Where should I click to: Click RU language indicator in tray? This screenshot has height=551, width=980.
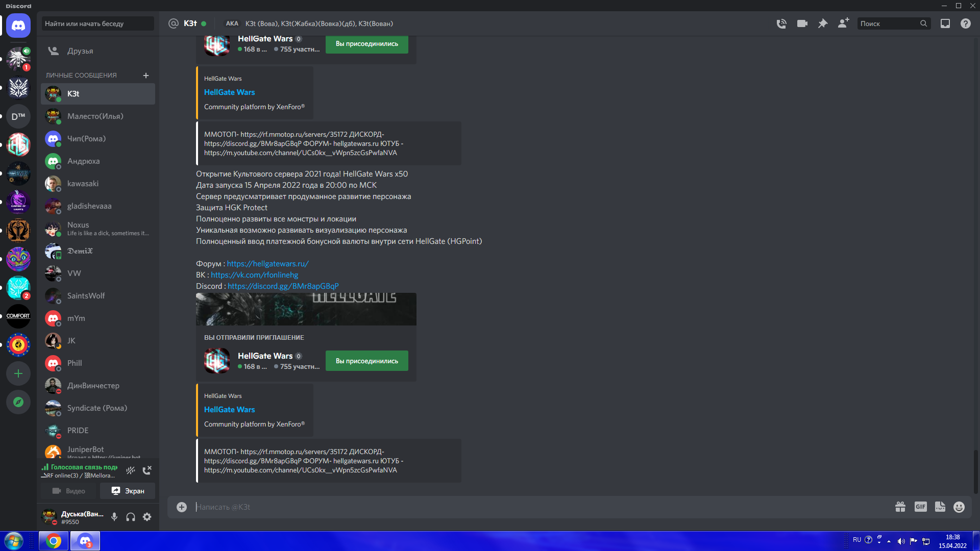click(x=857, y=540)
